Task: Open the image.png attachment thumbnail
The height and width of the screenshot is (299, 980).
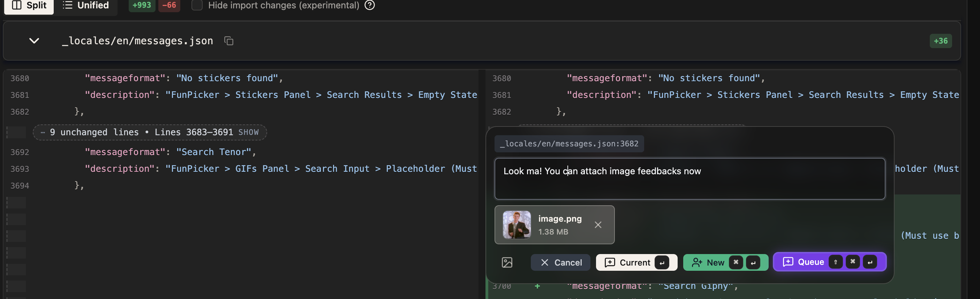Action: coord(516,225)
